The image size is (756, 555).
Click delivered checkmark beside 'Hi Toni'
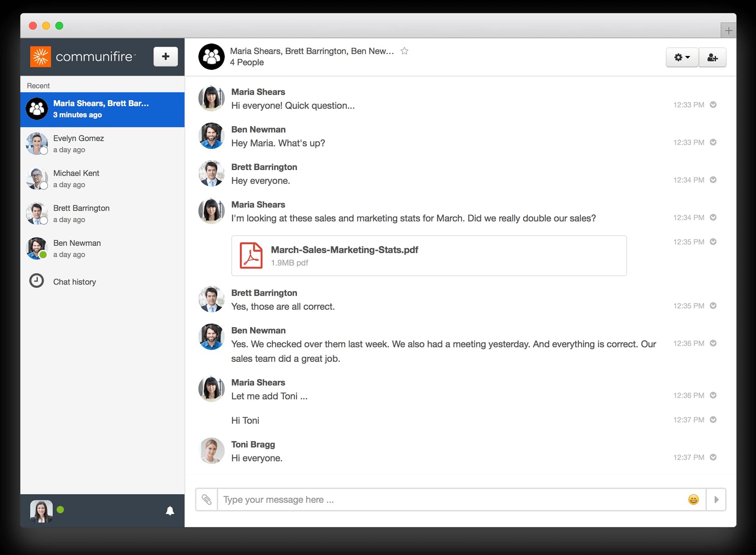pos(713,420)
